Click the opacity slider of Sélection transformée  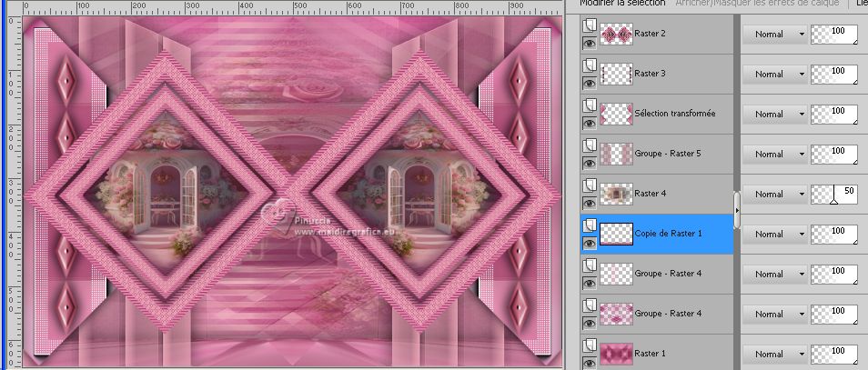[x=834, y=114]
